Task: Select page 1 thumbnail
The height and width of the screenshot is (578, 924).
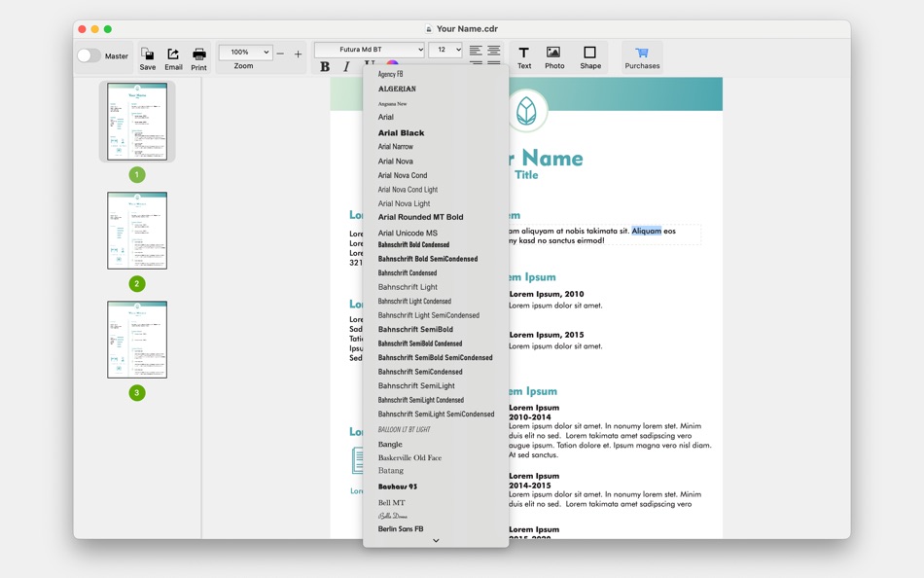Action: [137, 122]
